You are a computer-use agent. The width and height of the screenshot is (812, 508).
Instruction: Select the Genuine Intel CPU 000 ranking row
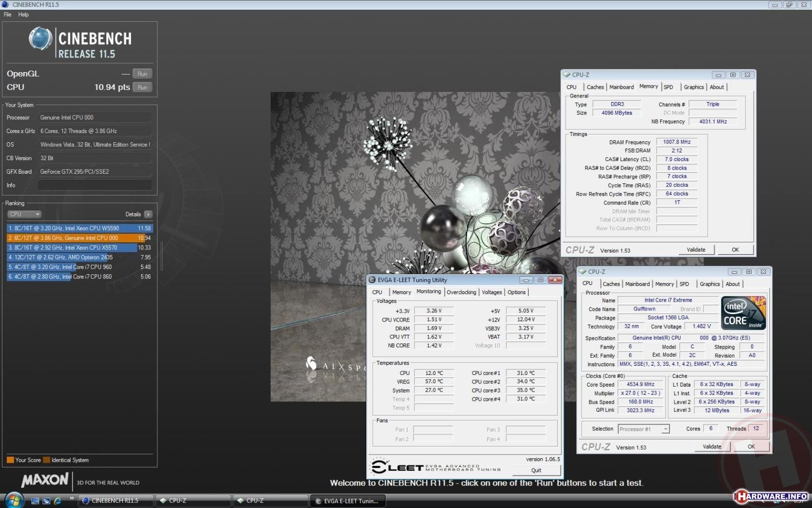[80, 238]
